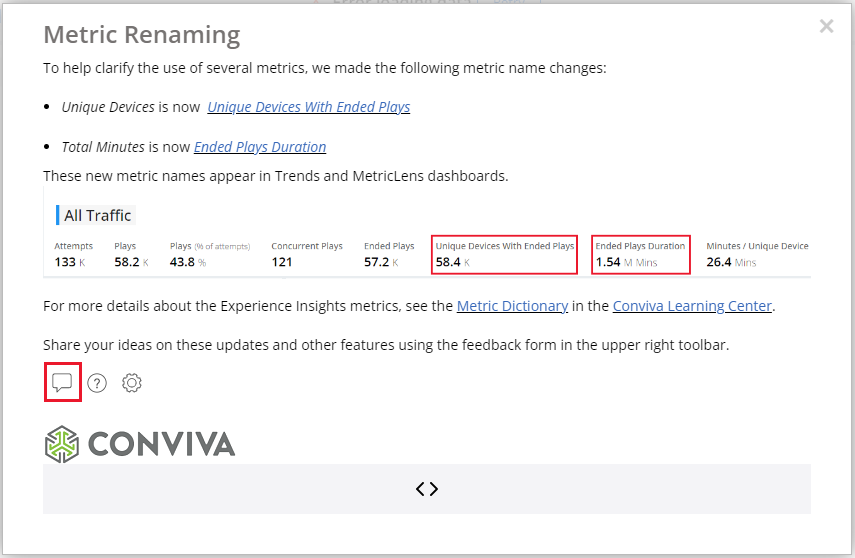Select the Plays metric showing 58.2 K
Screen dimensions: 855x558
131,255
